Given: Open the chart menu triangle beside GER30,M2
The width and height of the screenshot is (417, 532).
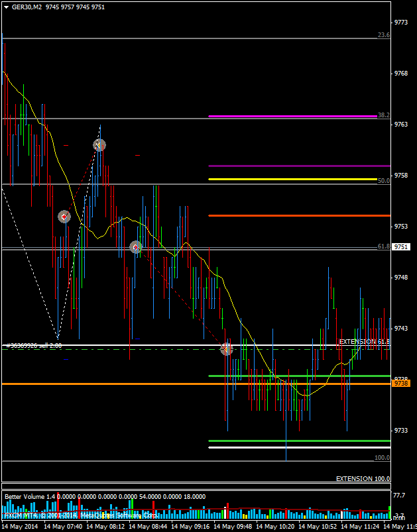Looking at the screenshot, I should pos(6,7).
